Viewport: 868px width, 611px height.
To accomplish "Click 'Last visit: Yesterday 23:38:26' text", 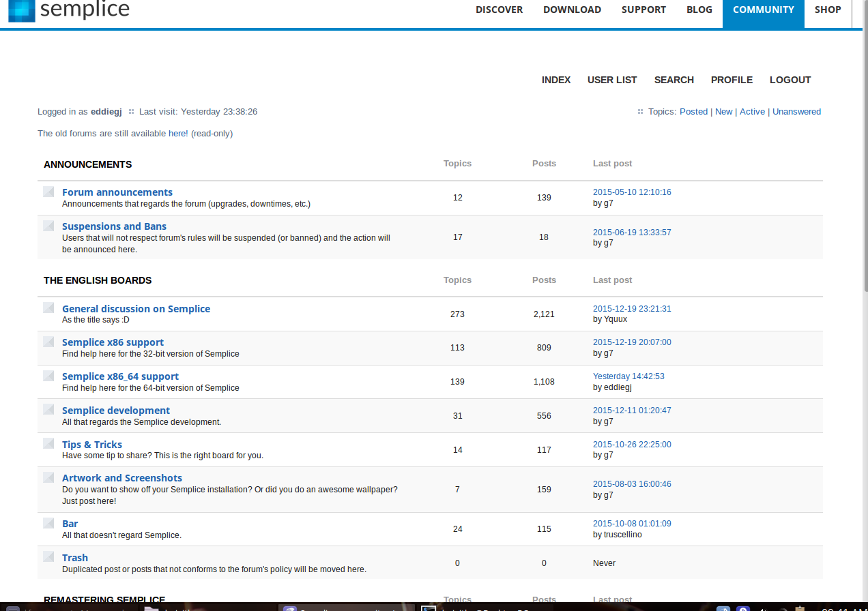I will 198,112.
